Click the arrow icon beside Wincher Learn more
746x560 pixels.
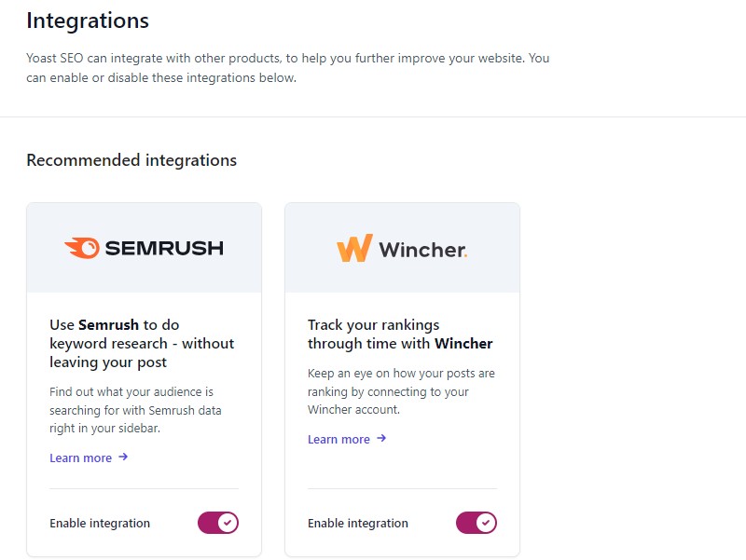point(381,438)
